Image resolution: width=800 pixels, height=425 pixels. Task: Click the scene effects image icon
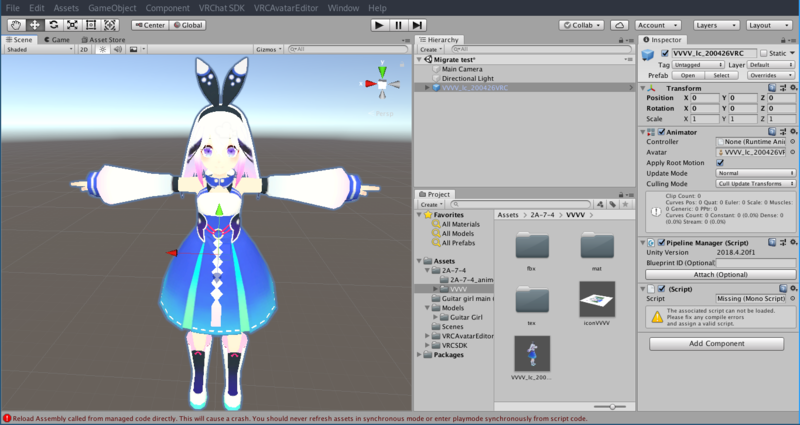134,49
